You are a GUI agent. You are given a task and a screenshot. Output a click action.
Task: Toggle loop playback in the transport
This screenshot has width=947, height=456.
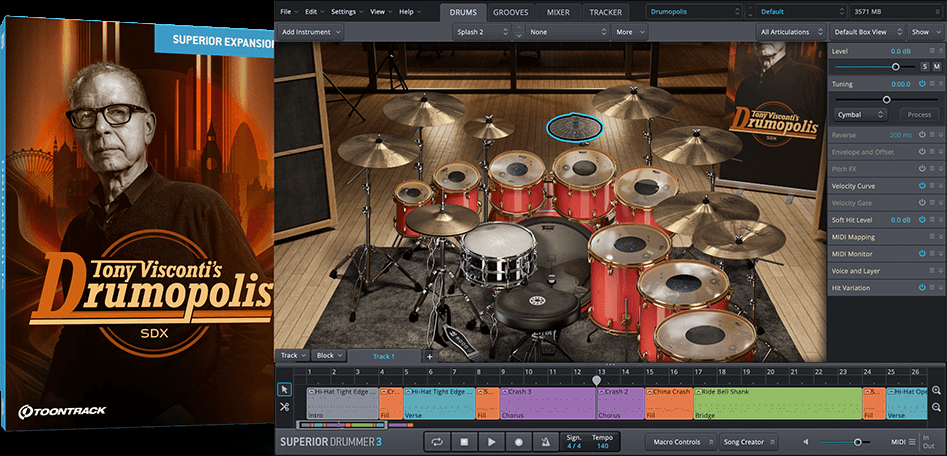[x=437, y=442]
